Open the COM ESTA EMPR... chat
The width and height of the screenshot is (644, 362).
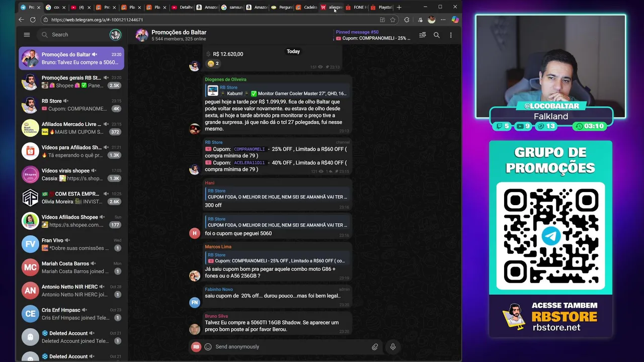pyautogui.click(x=71, y=198)
